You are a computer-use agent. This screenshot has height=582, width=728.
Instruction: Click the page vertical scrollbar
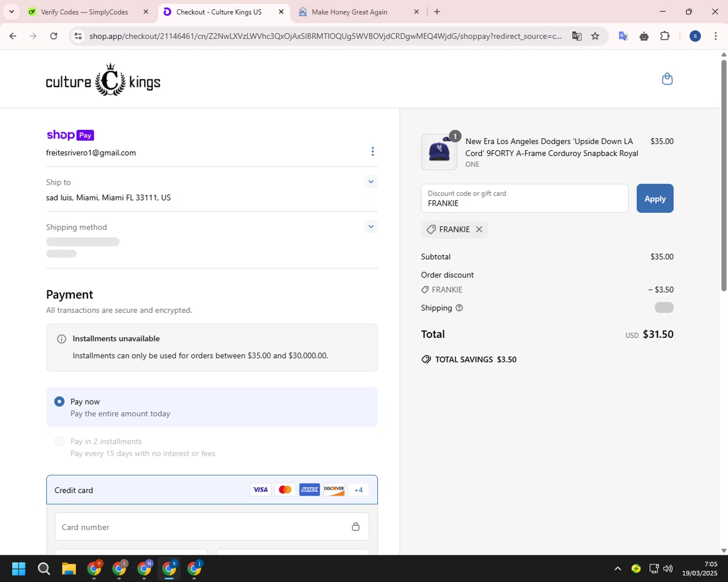pos(724,175)
